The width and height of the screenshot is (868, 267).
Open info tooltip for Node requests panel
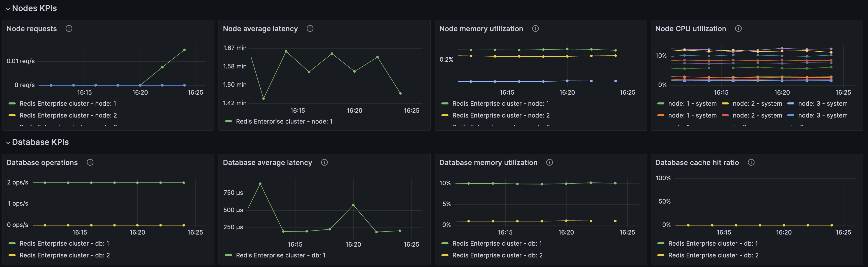(69, 28)
